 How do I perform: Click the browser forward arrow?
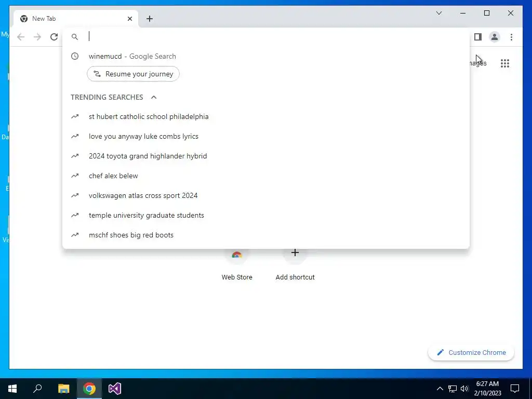point(37,37)
